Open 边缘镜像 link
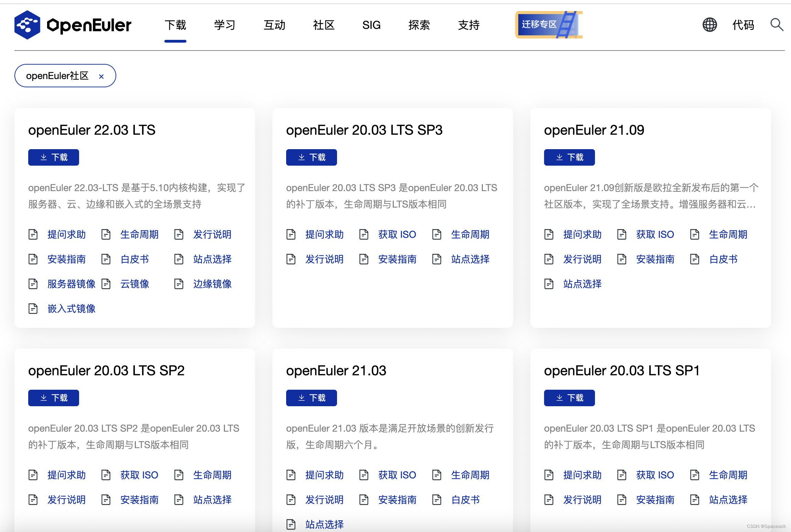791x532 pixels. (x=212, y=284)
